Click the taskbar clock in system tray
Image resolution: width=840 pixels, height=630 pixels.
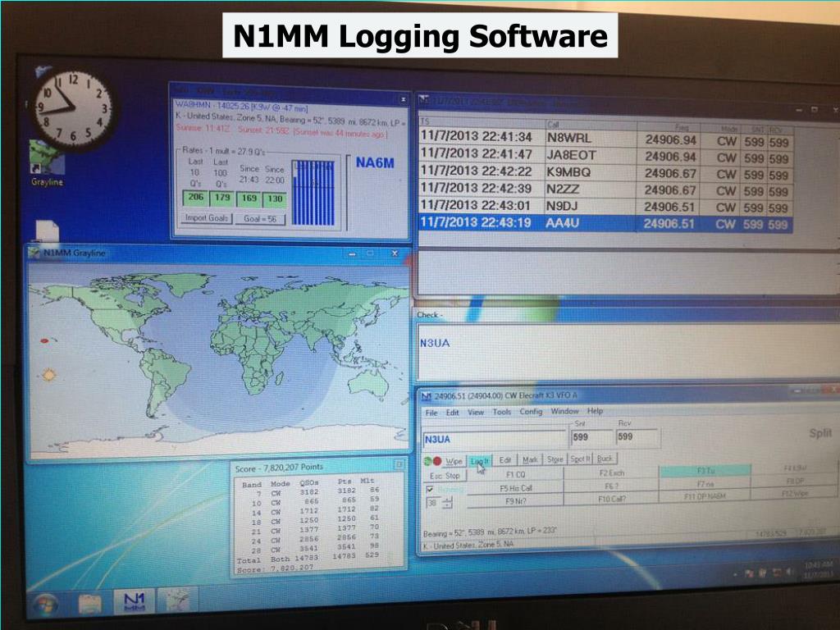(x=819, y=570)
